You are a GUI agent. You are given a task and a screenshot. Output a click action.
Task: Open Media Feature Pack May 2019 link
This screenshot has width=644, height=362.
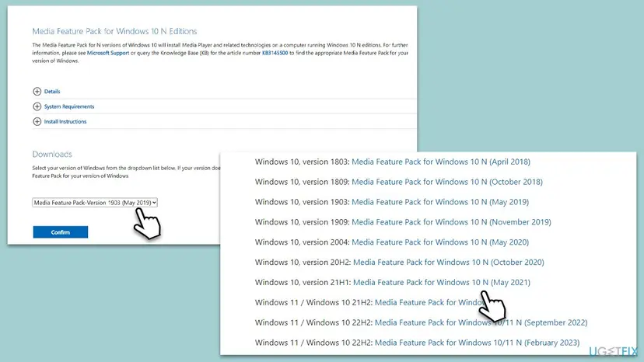[440, 202]
